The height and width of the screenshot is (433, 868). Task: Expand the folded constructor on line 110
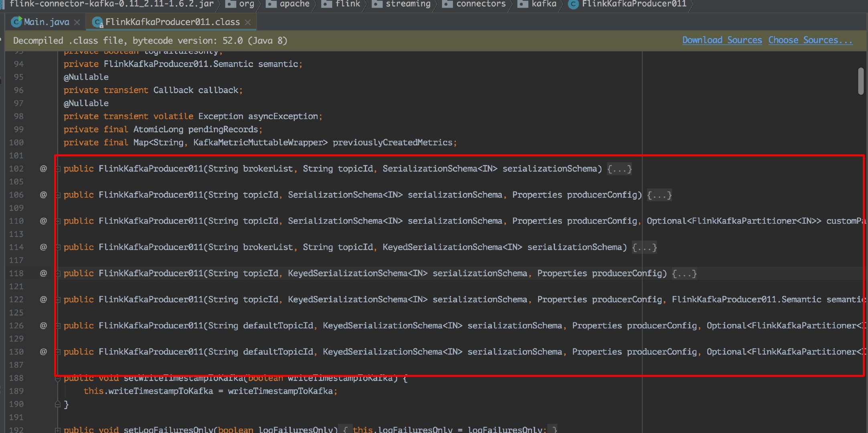tap(58, 221)
